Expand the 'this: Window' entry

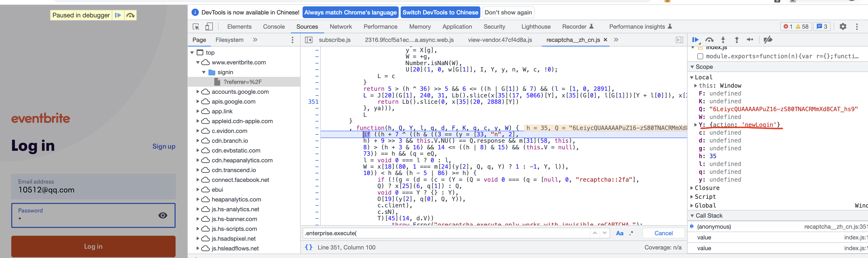(x=696, y=85)
